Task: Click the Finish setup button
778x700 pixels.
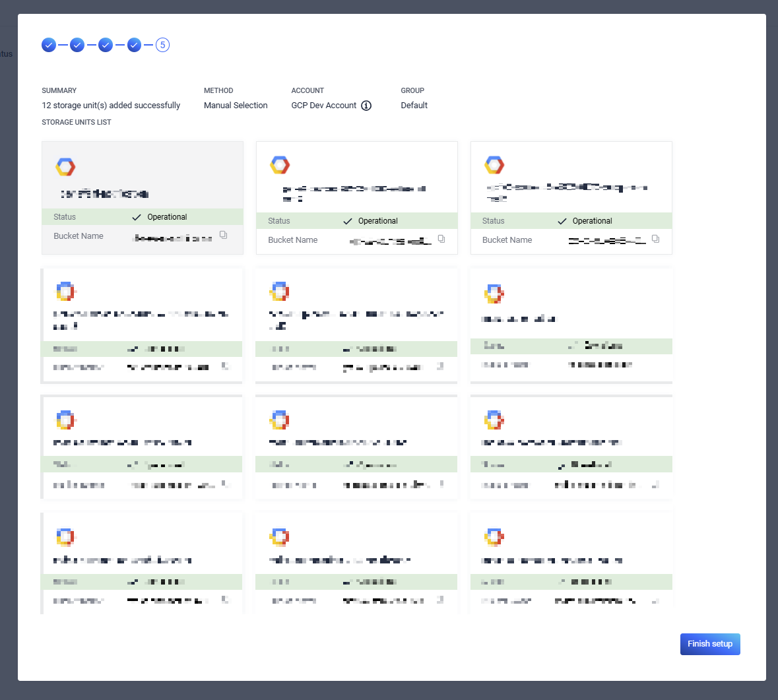Action: point(709,644)
